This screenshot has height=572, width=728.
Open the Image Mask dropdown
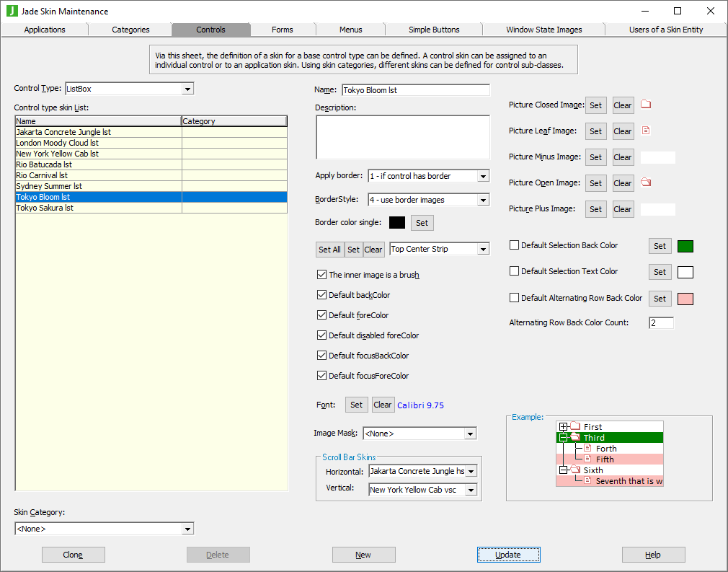(469, 434)
